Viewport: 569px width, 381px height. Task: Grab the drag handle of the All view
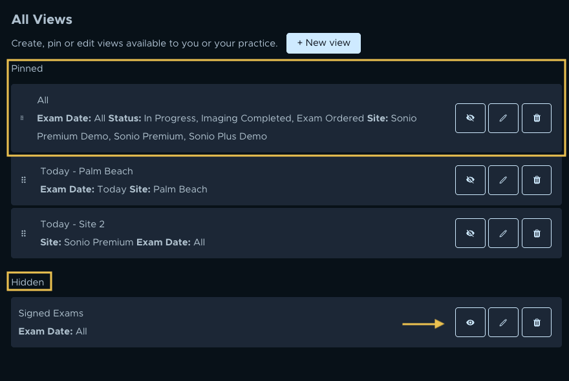(22, 118)
